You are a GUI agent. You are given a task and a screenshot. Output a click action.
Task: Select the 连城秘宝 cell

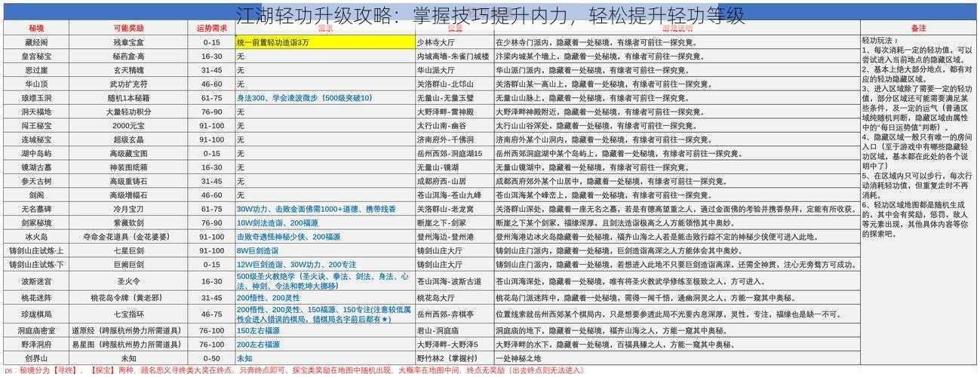(x=37, y=139)
